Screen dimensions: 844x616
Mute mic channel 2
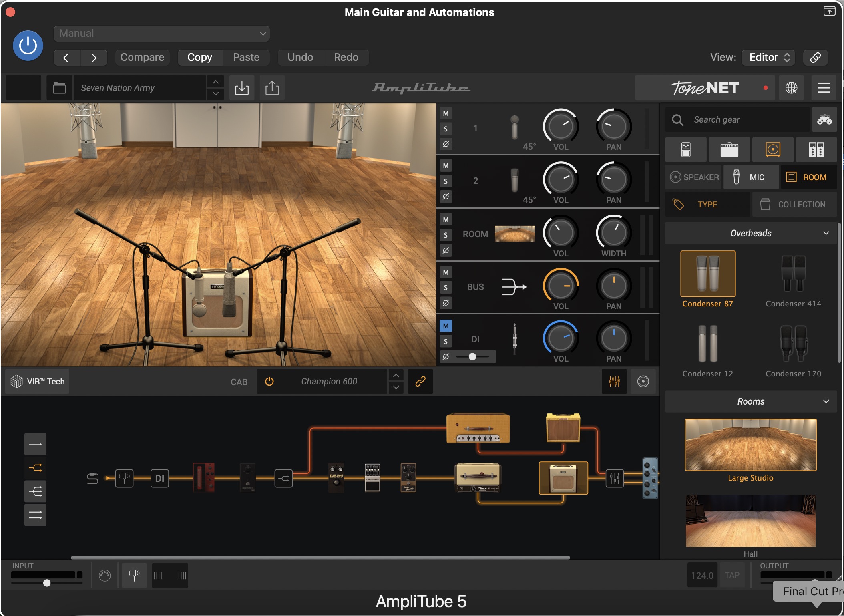click(446, 166)
